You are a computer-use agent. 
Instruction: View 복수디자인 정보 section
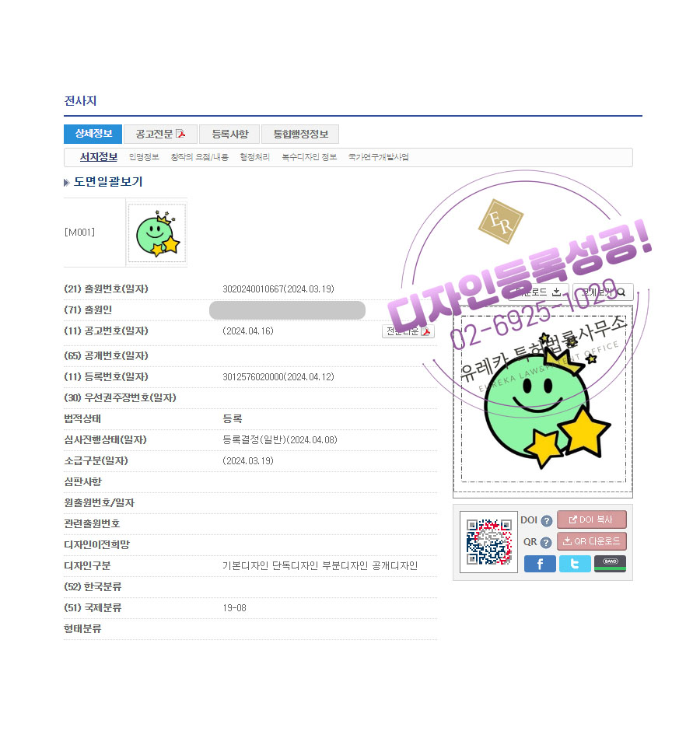[309, 157]
